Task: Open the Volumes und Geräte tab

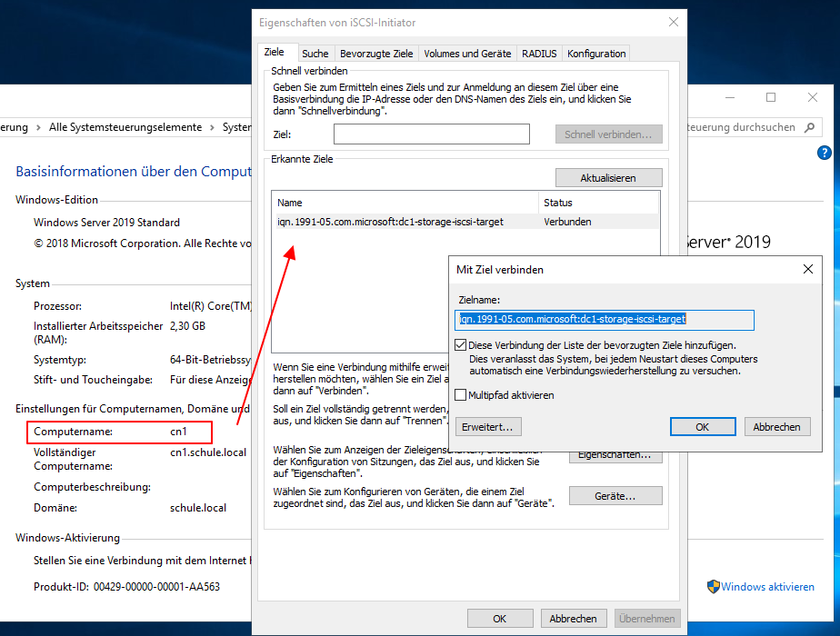Action: coord(467,53)
